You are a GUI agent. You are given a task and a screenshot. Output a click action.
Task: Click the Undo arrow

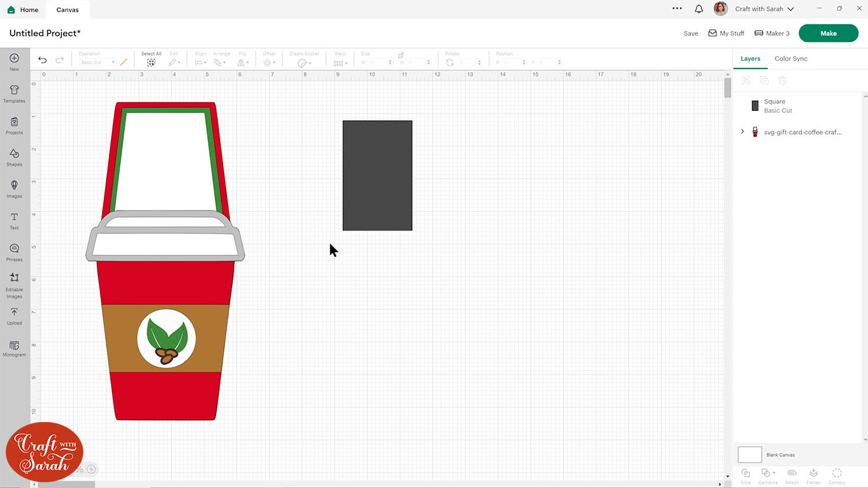coord(42,60)
